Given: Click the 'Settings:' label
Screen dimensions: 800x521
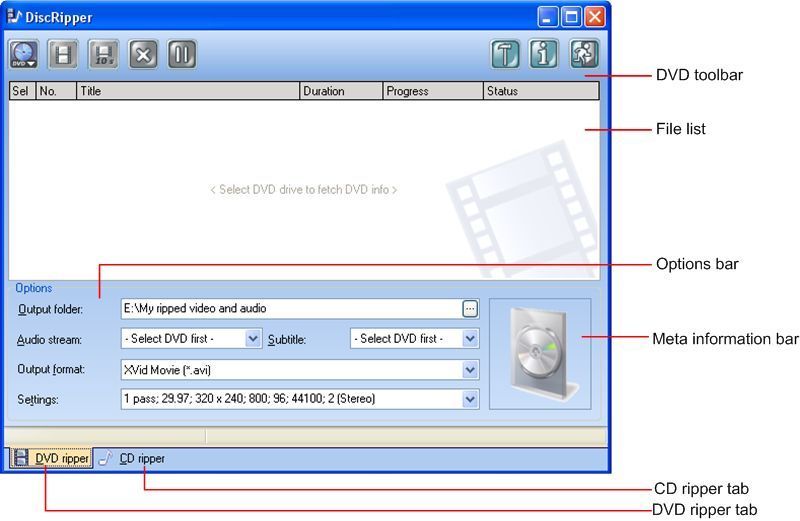Looking at the screenshot, I should [38, 400].
